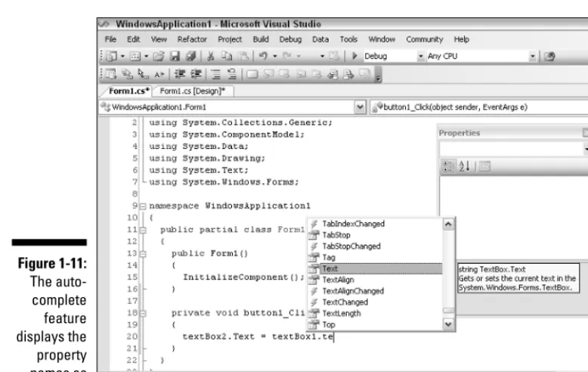
Task: Click the Start Debugging play icon
Action: tap(354, 56)
